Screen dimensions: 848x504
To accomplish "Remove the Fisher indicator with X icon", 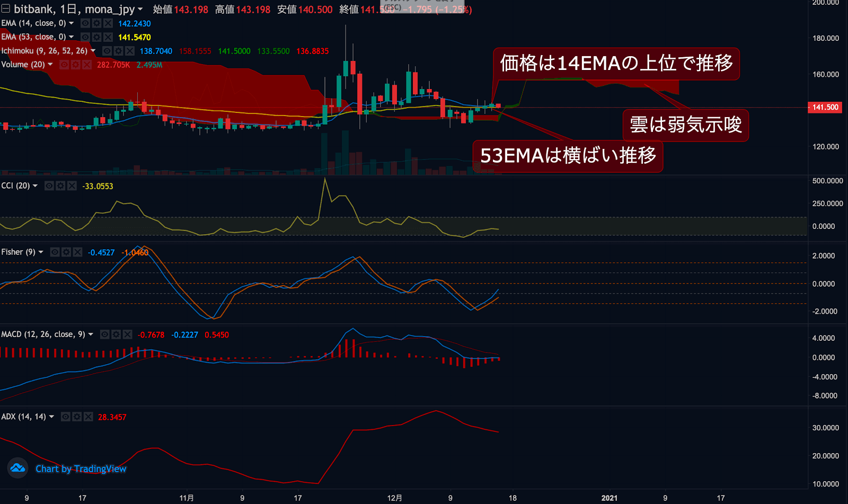I will point(78,252).
